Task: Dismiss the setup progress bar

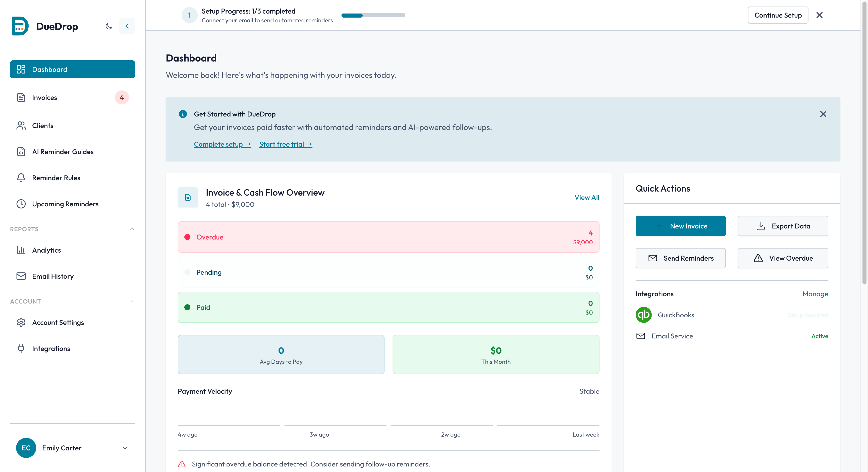Action: (x=820, y=15)
